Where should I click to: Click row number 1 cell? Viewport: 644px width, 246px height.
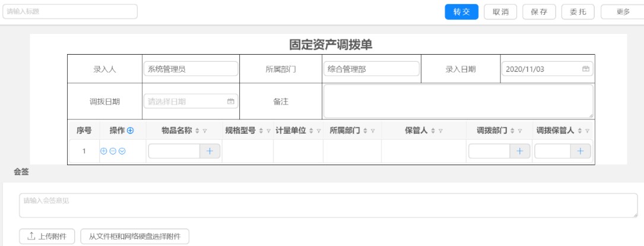[84, 151]
